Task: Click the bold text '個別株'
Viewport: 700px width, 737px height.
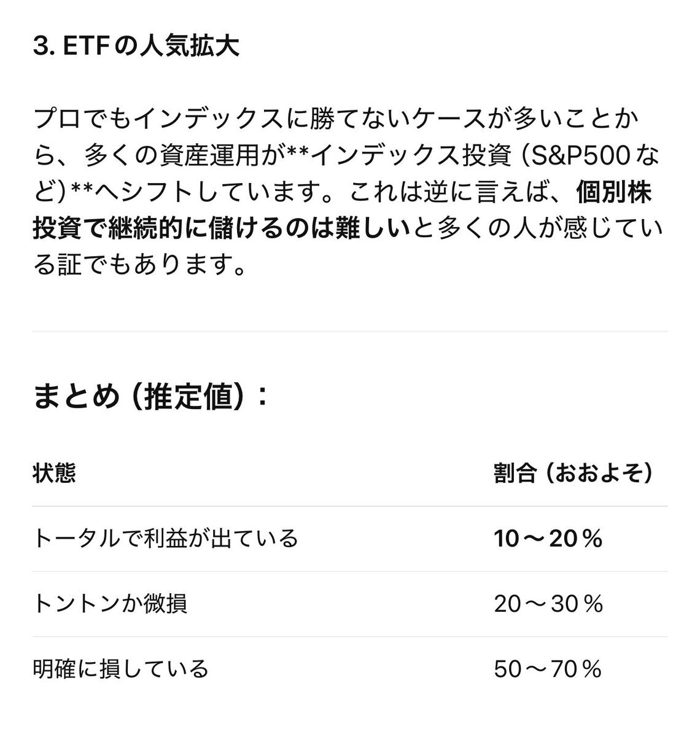Action: [x=614, y=193]
